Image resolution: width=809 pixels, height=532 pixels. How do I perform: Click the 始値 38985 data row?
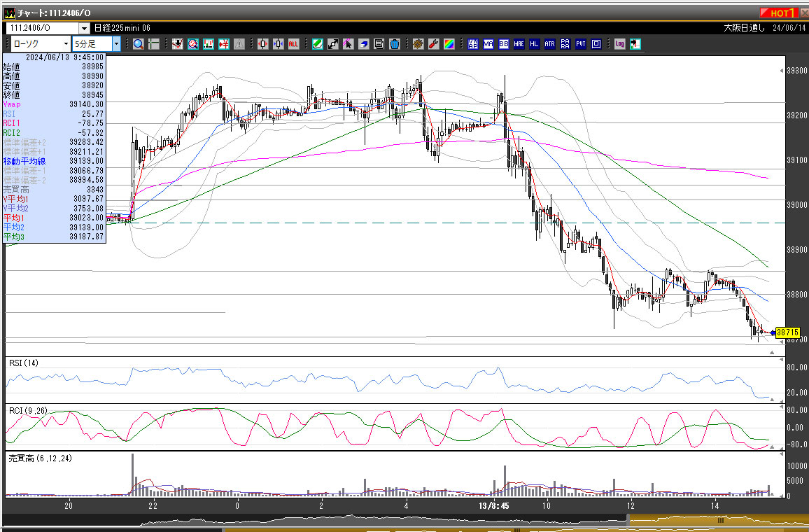(x=54, y=66)
